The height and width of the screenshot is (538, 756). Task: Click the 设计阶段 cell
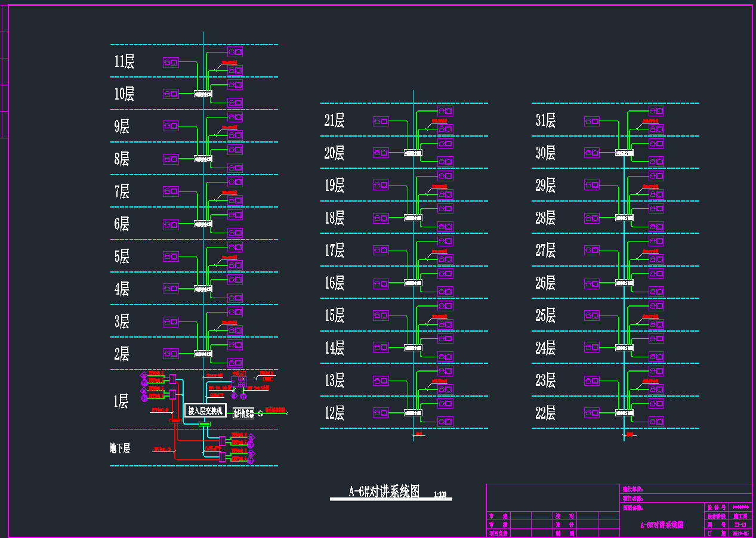[x=717, y=516]
